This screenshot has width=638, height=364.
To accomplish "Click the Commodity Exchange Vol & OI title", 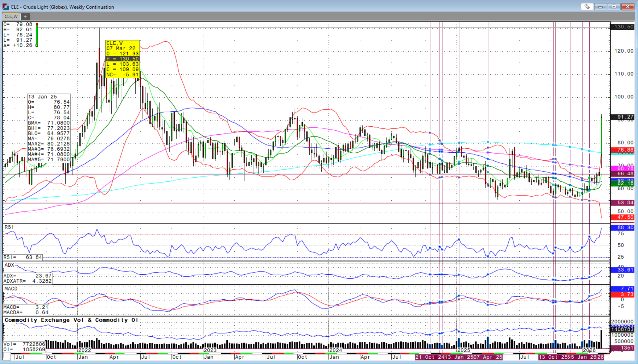I will point(71,320).
